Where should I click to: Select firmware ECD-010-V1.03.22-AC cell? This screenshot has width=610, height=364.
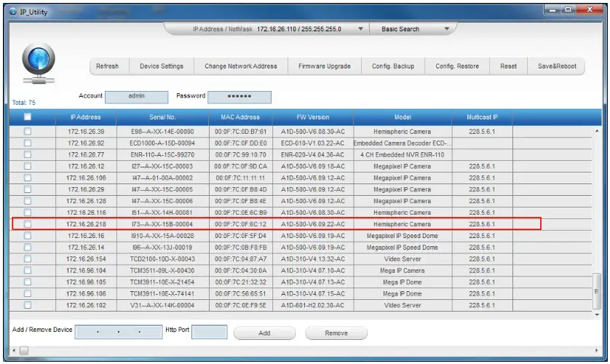pyautogui.click(x=313, y=143)
